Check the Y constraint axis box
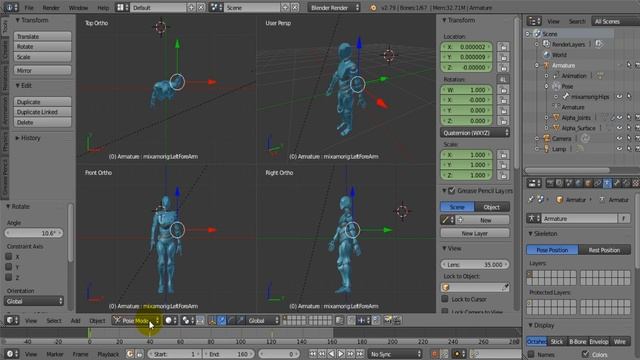This screenshot has width=640, height=360. (x=9, y=267)
